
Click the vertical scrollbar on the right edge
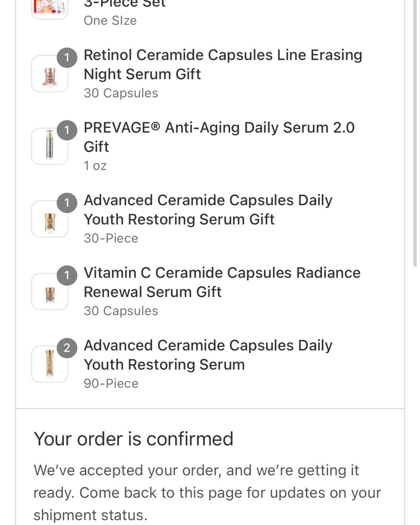click(415, 134)
